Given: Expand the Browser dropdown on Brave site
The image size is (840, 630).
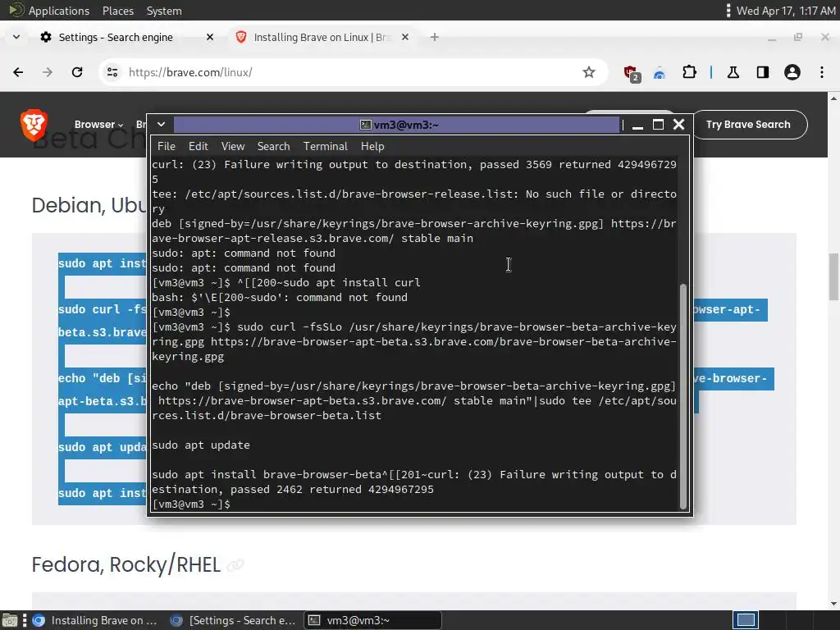Looking at the screenshot, I should coord(98,125).
